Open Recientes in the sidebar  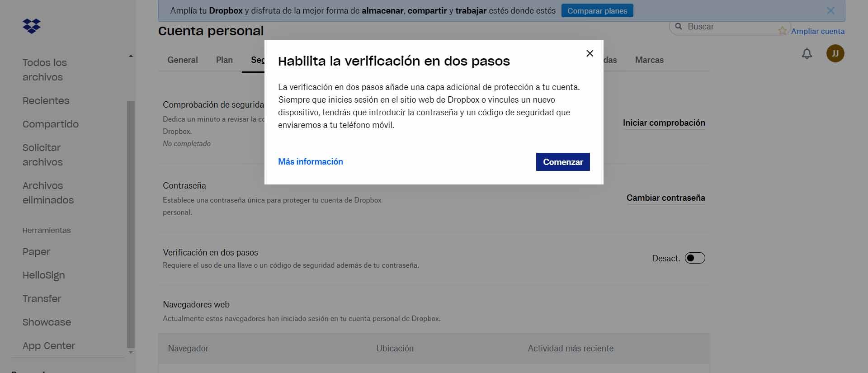tap(46, 100)
